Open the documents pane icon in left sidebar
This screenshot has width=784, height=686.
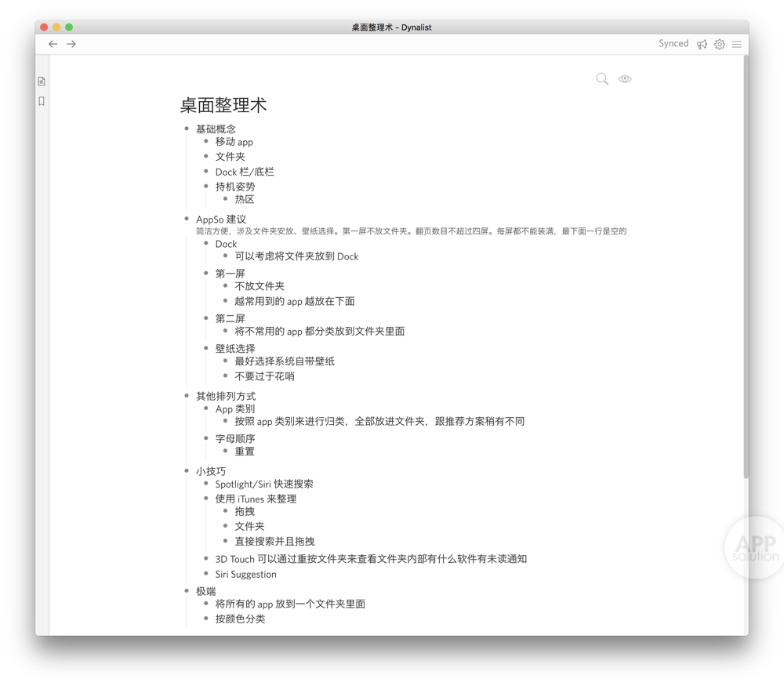tap(42, 82)
